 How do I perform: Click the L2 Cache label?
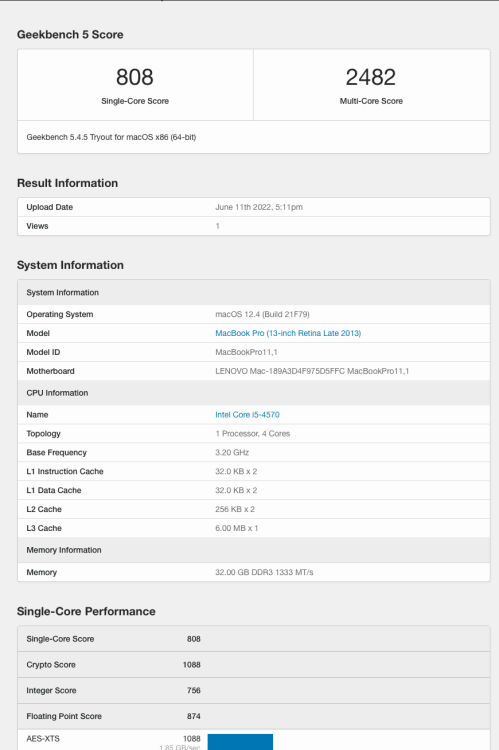[44, 509]
